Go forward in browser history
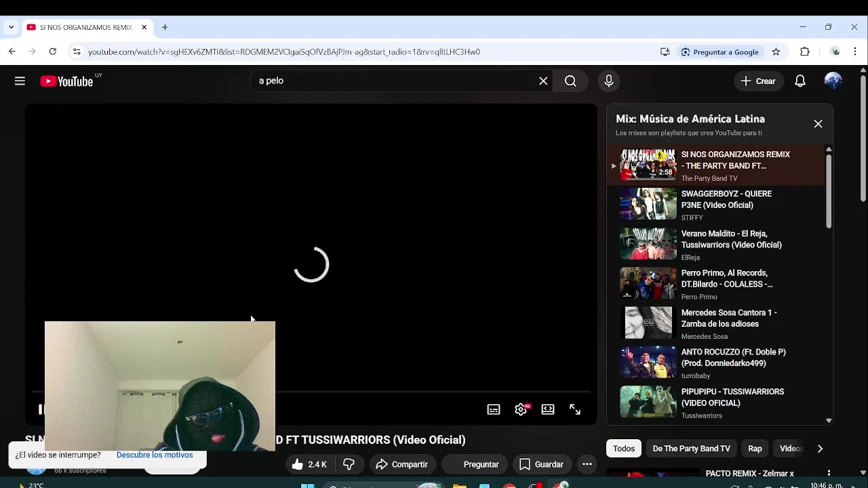 tap(32, 52)
